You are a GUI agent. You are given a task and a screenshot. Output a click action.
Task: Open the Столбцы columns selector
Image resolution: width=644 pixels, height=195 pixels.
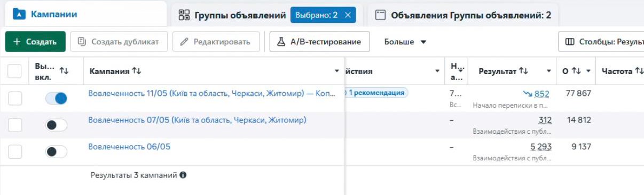(x=601, y=42)
